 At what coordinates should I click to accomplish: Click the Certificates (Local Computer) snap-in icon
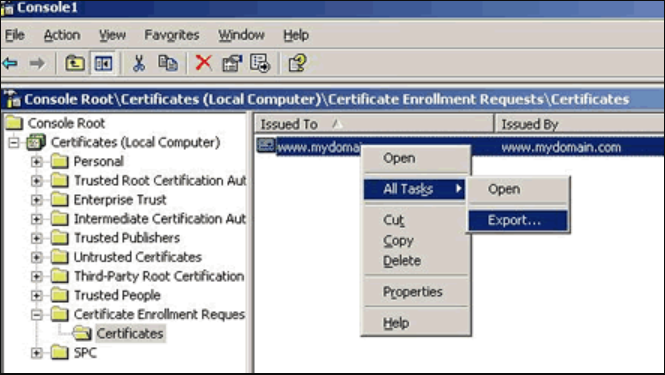[36, 142]
